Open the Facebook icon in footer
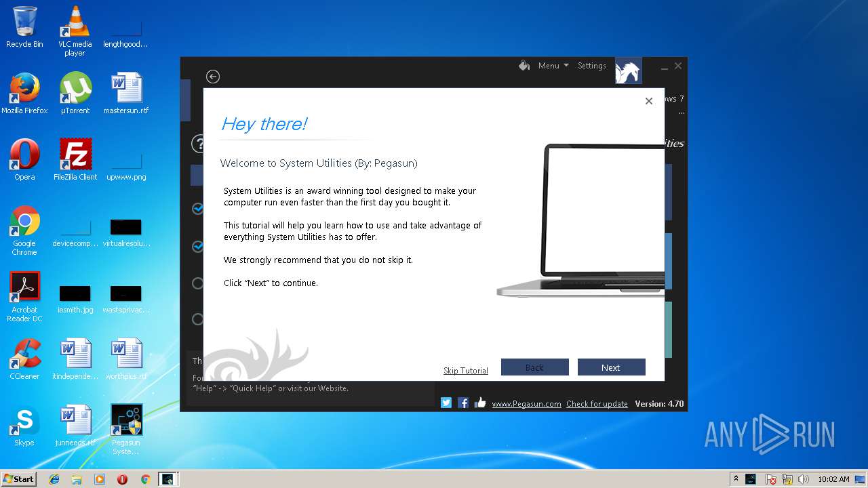Viewport: 868px width, 488px height. coord(463,403)
